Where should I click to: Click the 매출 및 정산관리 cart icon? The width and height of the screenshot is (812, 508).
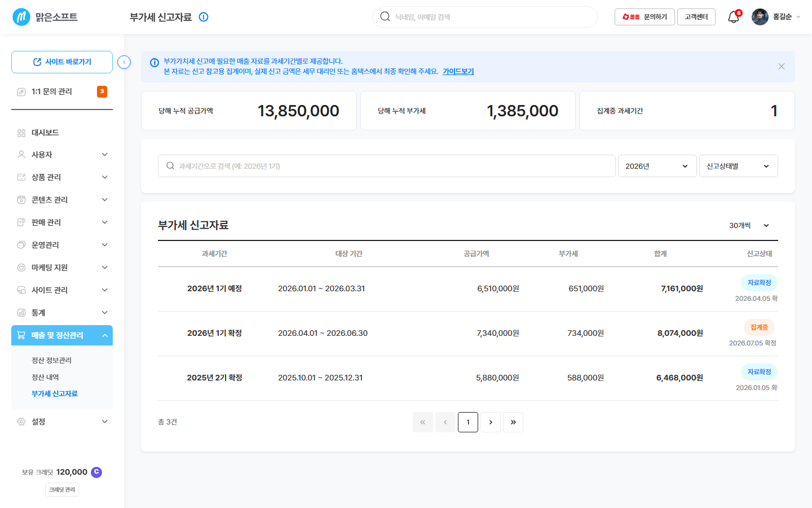[x=21, y=335]
